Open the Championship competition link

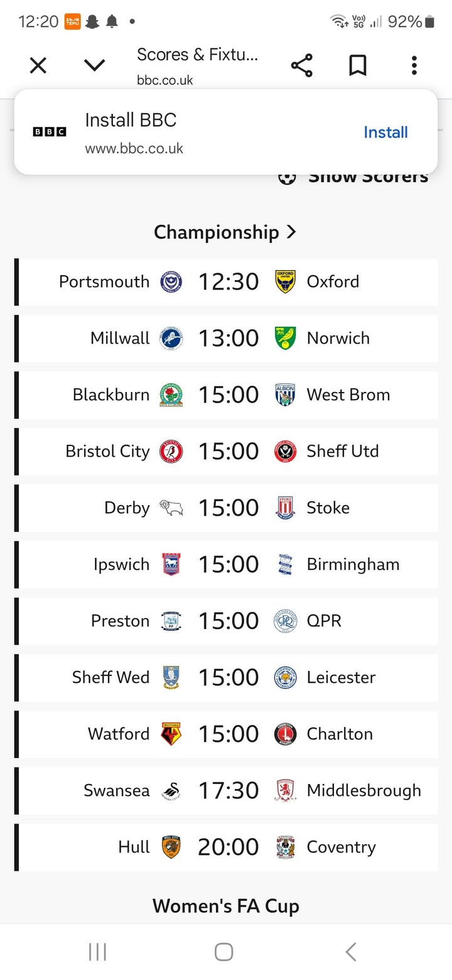pos(225,232)
